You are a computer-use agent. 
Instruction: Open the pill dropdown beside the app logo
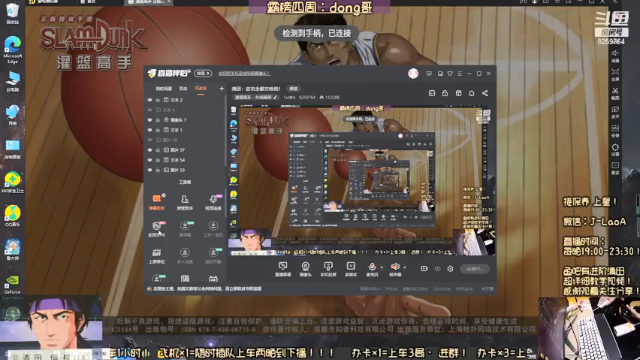[203, 73]
